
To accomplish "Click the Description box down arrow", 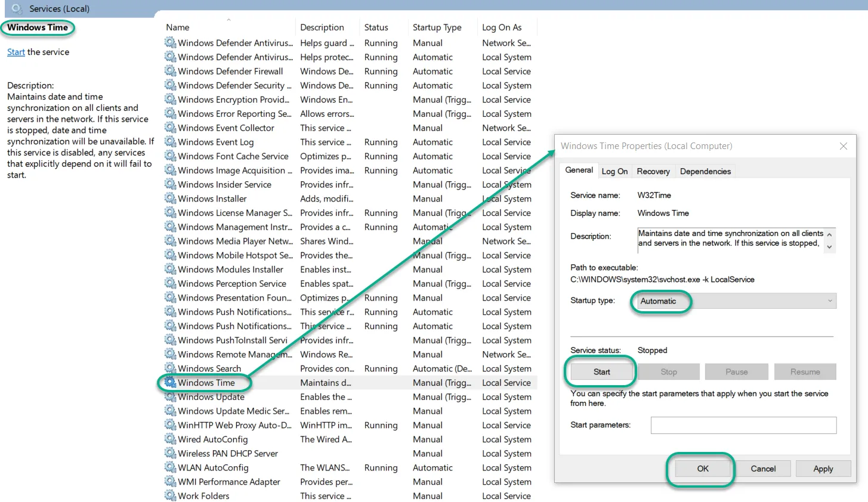I will click(829, 247).
